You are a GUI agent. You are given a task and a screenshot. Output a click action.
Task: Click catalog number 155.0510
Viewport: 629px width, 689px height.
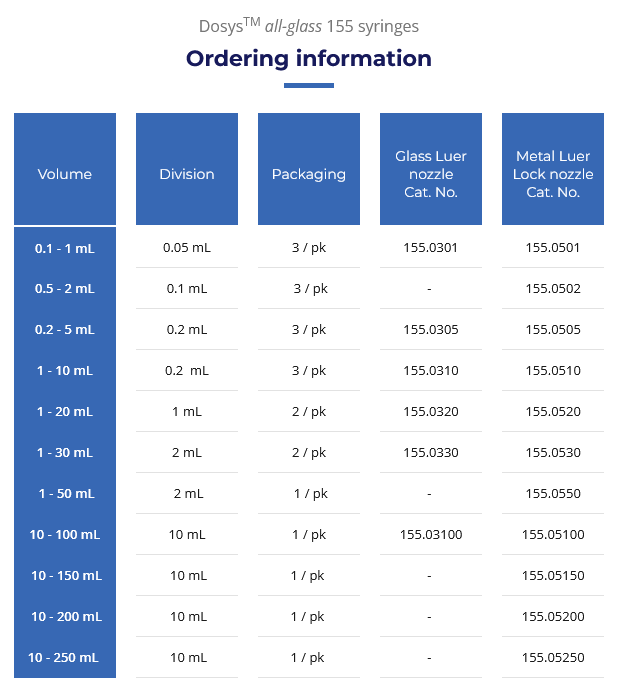click(553, 371)
